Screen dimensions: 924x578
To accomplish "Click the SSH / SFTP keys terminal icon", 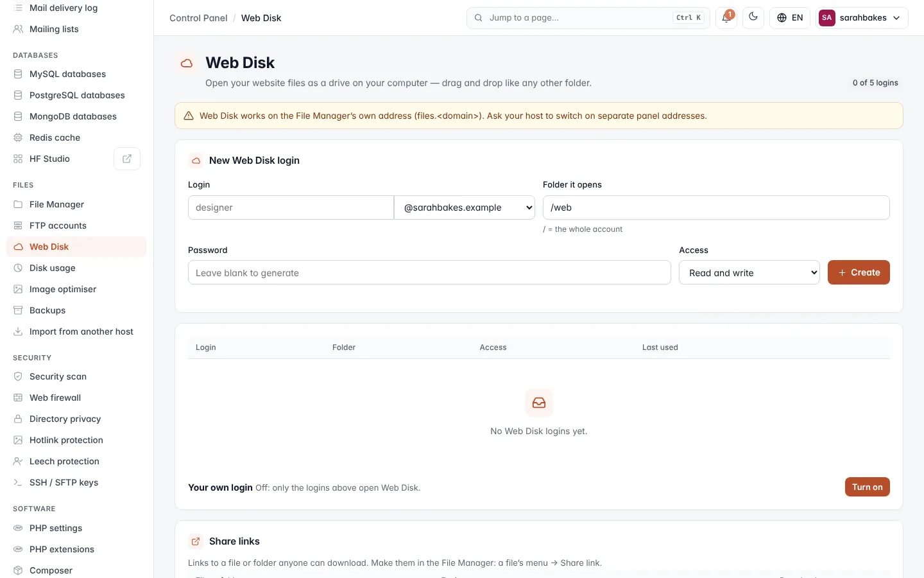I will pyautogui.click(x=18, y=482).
